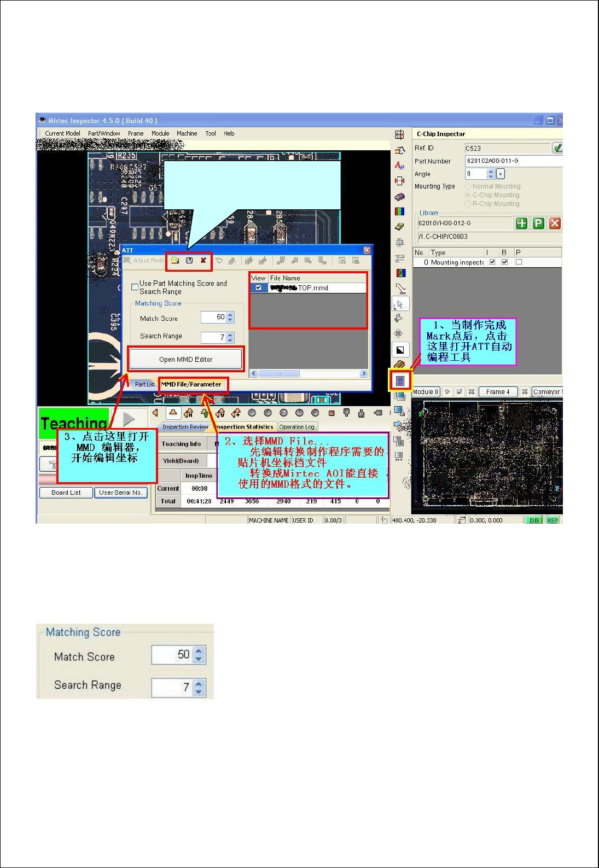Click the green P library button
Image resolution: width=599 pixels, height=868 pixels.
538,223
